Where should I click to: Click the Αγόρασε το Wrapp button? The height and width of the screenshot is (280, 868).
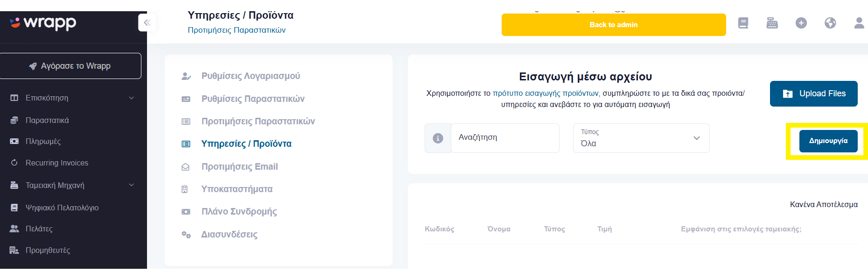point(70,66)
